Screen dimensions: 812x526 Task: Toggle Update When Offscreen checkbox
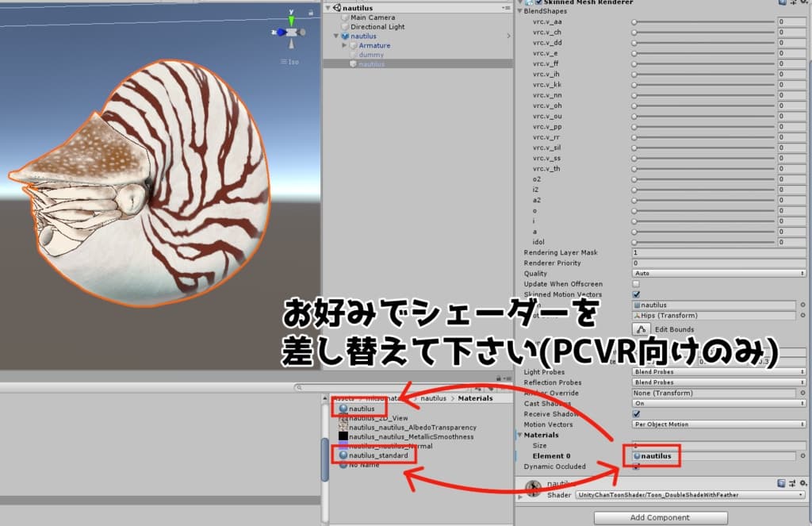point(636,284)
